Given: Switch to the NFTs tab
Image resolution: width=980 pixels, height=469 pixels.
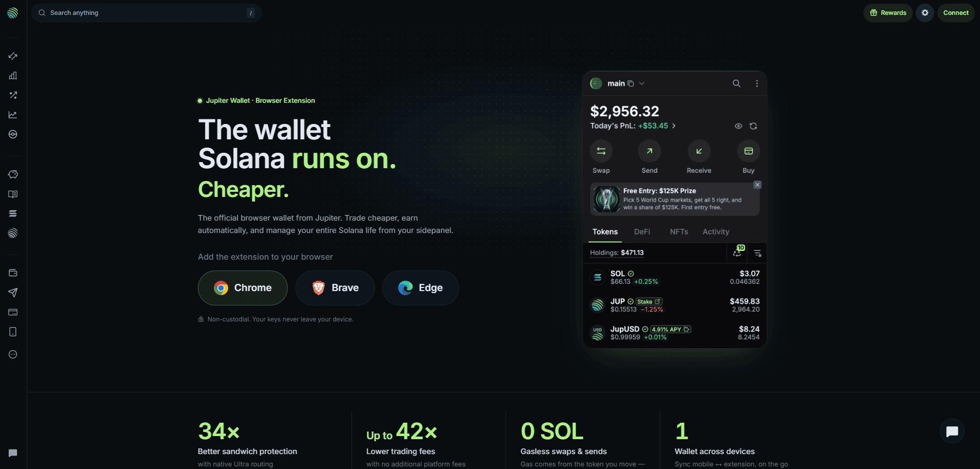Looking at the screenshot, I should point(679,232).
